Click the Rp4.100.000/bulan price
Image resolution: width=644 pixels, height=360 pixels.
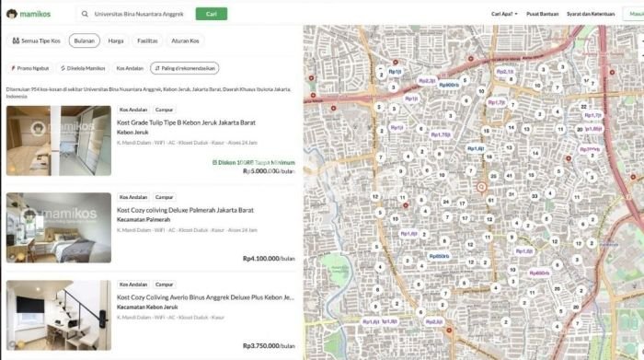coord(269,259)
